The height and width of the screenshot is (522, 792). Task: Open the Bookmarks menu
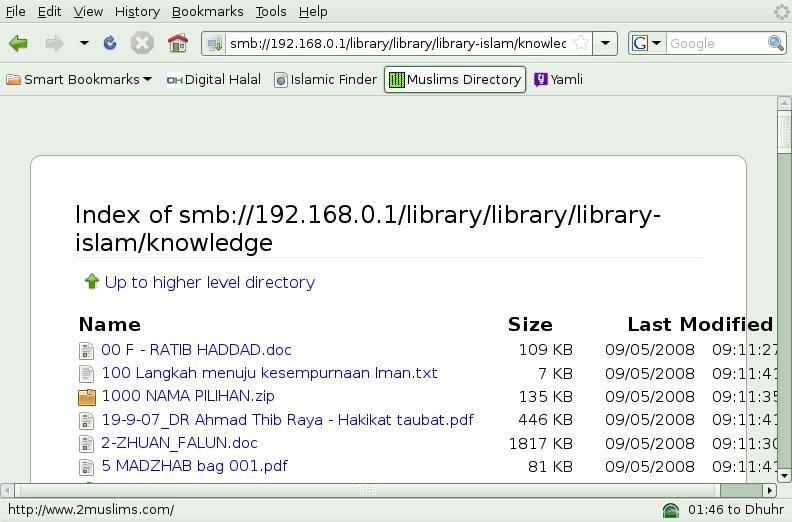pyautogui.click(x=208, y=11)
